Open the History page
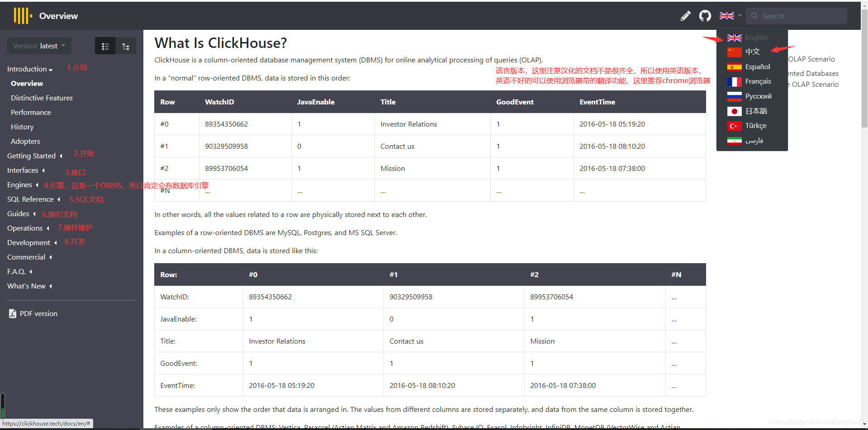Screen dimensions: 868x430 tap(22, 127)
